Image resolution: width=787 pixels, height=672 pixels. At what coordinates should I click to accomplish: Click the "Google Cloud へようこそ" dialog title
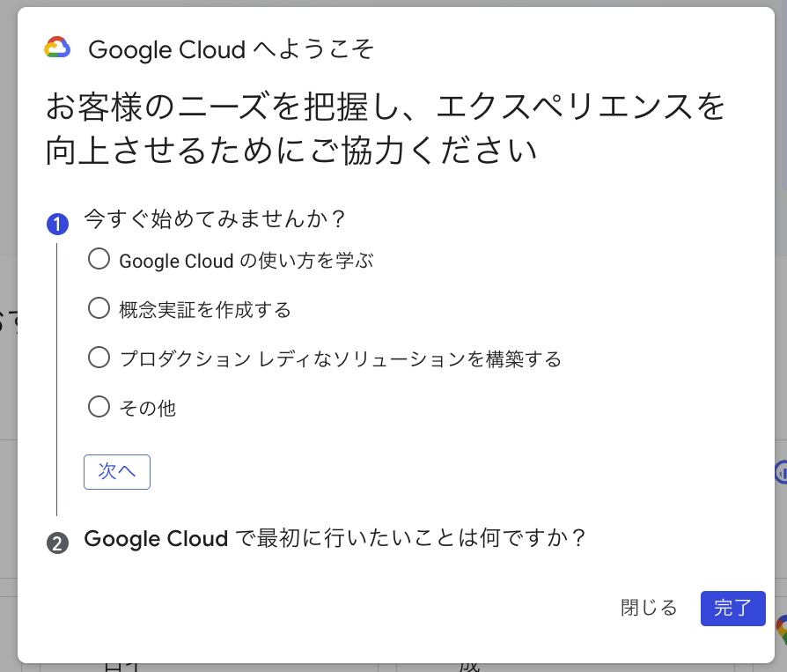(x=231, y=49)
